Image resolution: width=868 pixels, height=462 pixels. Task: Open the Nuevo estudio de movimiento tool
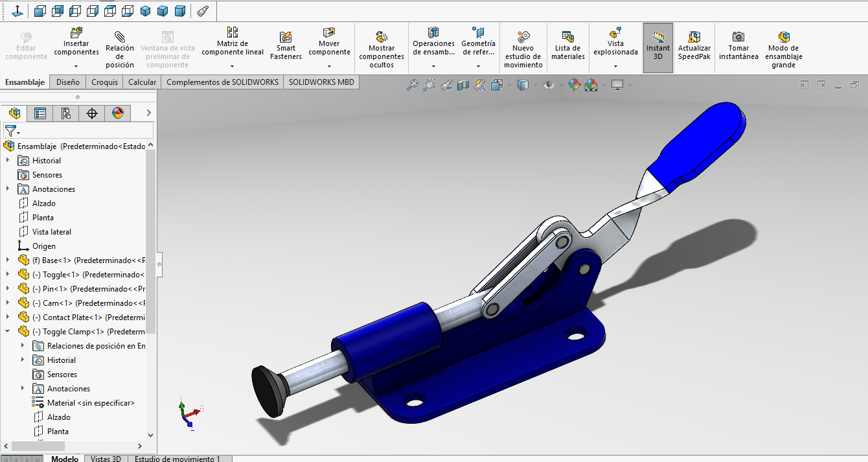click(523, 43)
